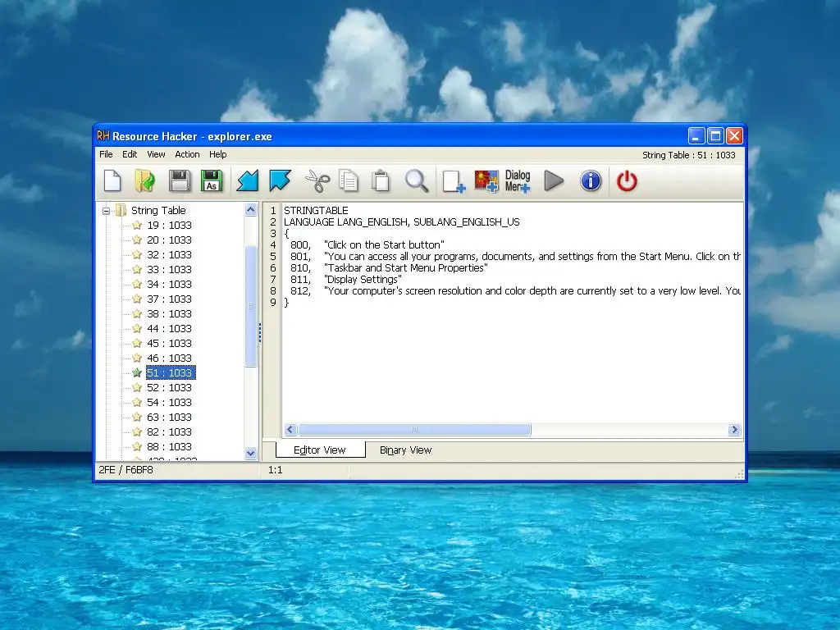Select tree item 34 : 1033

pyautogui.click(x=169, y=284)
